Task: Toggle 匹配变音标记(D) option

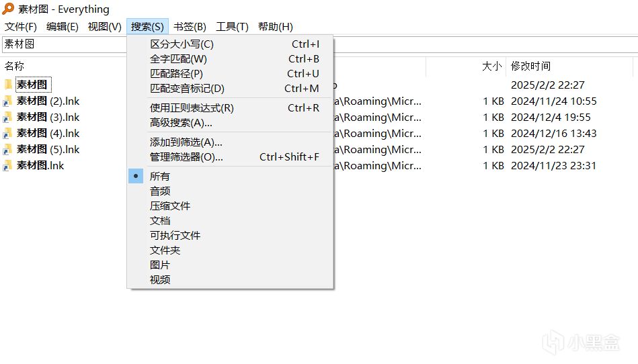Action: 230,88
